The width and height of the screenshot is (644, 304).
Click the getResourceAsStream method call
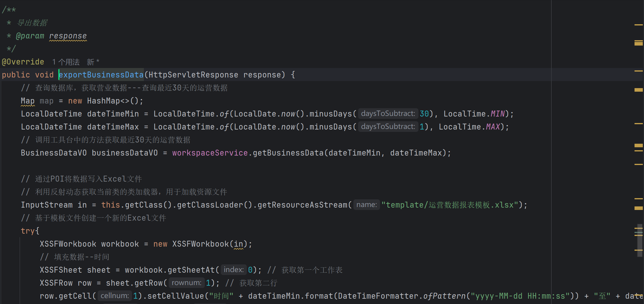[302, 205]
